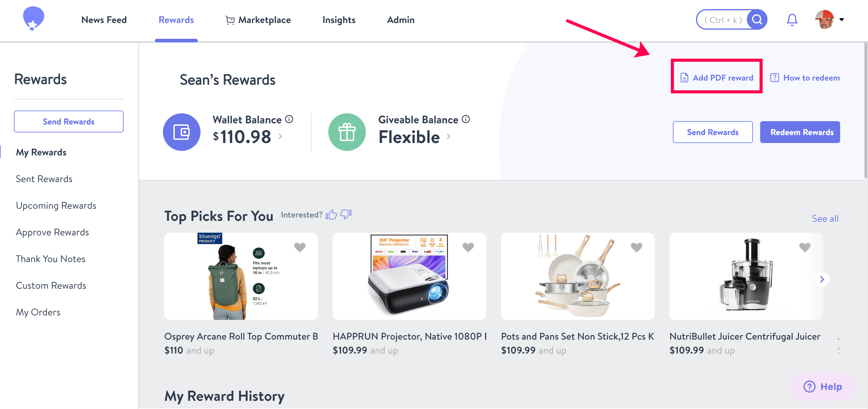Click the thumbs down icon
868x409 pixels.
tap(346, 214)
